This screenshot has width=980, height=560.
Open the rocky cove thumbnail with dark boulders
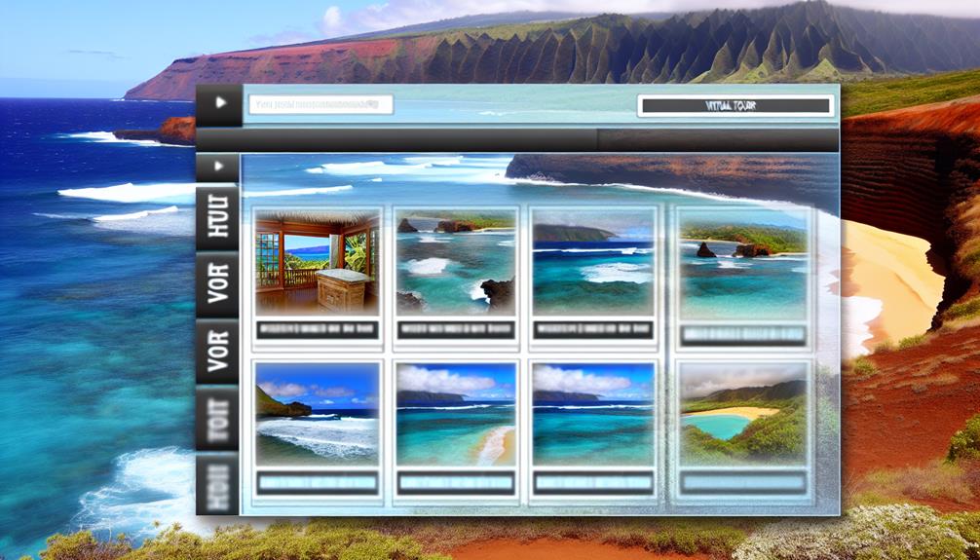(456, 262)
